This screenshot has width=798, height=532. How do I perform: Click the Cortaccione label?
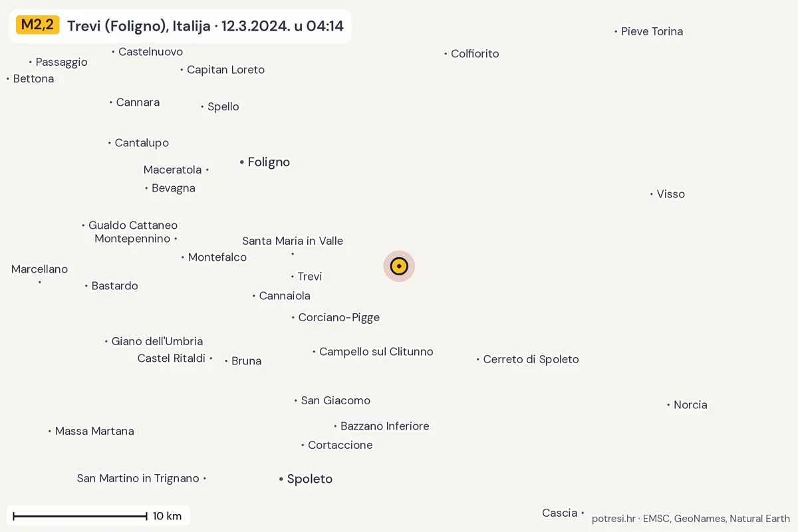pos(340,446)
